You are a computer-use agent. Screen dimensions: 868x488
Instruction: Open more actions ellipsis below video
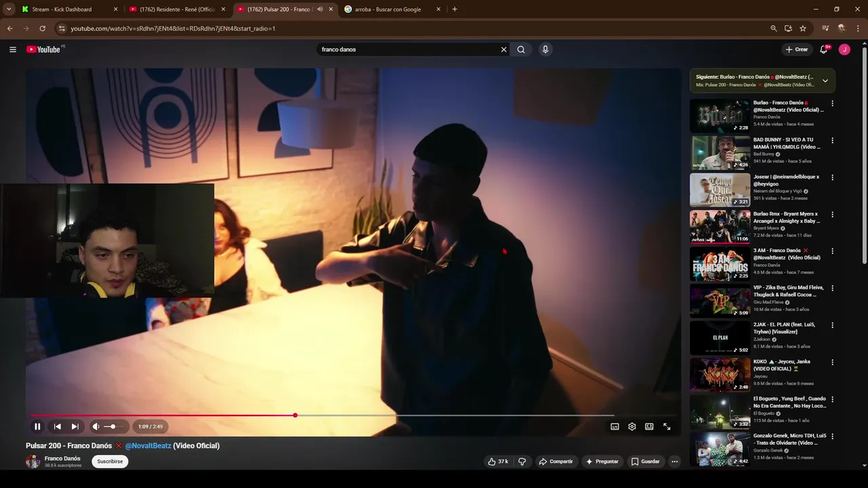675,462
